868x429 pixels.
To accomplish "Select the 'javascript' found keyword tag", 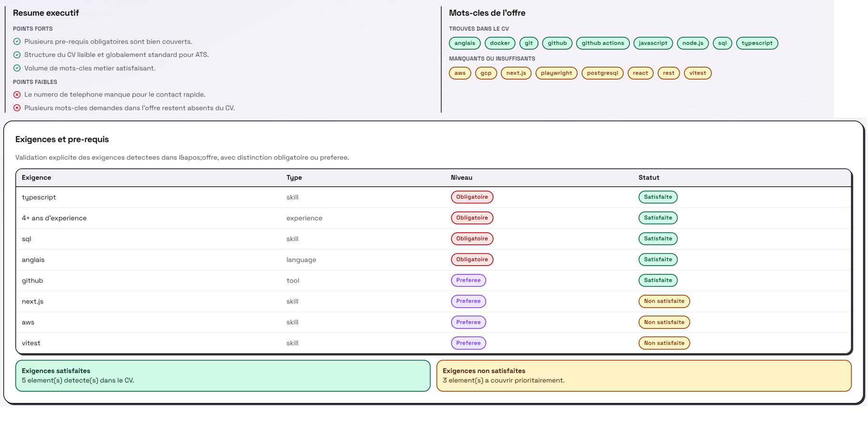I will (653, 43).
